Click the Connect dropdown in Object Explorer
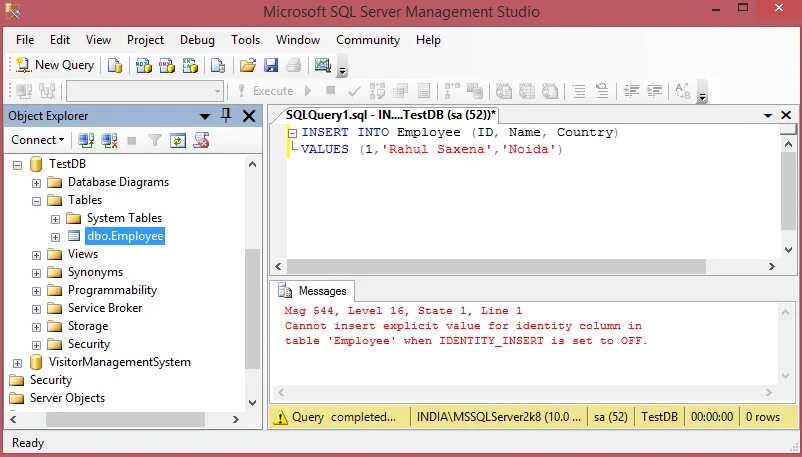 [37, 140]
